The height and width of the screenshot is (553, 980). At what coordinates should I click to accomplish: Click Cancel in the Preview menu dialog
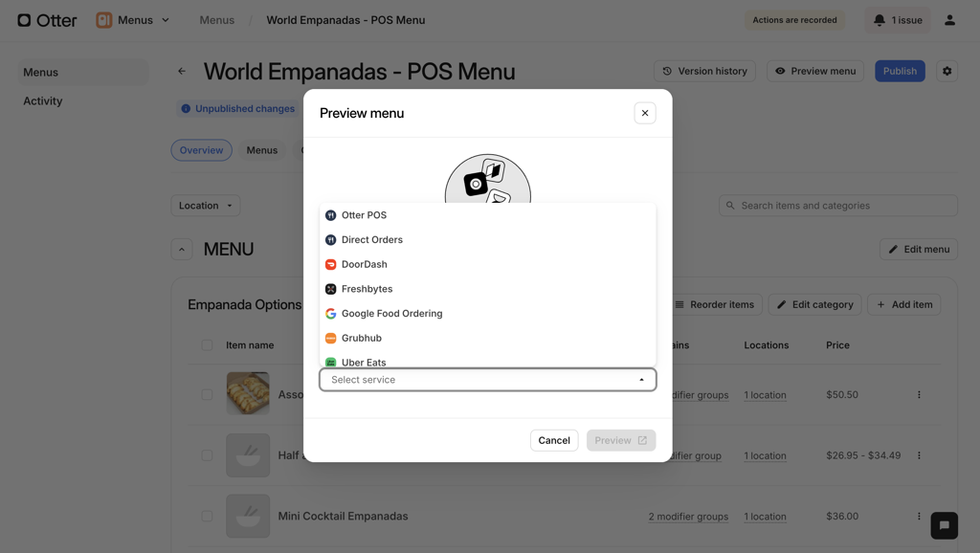(554, 440)
